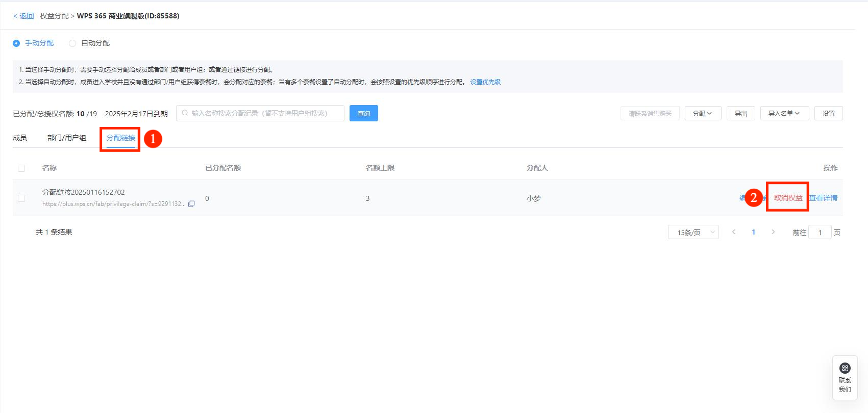Screen dimensions: 868x413
Task: Click the blue 查询 search button
Action: (x=363, y=113)
